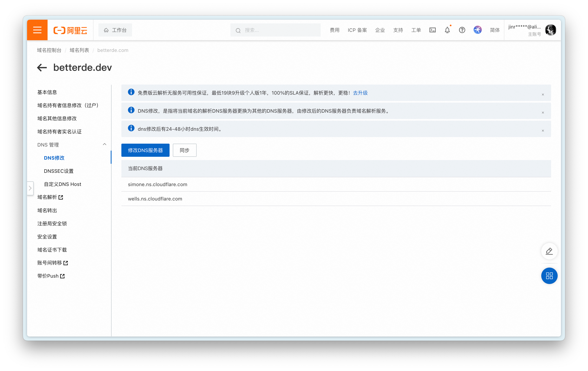Open 自定义DNS Host
This screenshot has height=371, width=588.
(63, 184)
